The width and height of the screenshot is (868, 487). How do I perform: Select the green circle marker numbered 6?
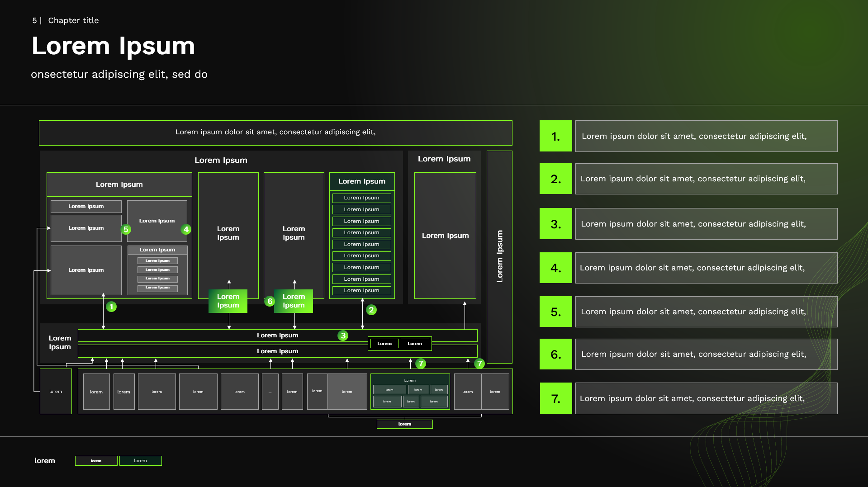click(270, 301)
